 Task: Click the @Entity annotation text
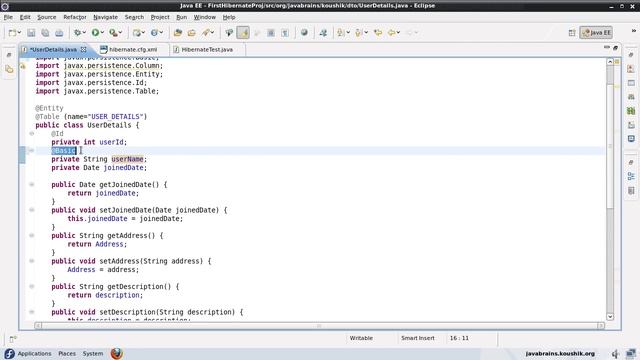click(49, 108)
